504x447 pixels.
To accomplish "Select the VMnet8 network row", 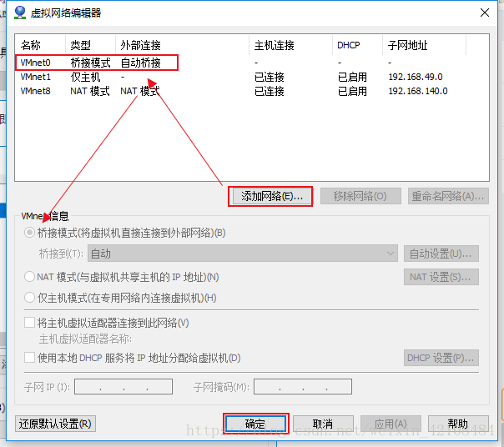I will click(252, 91).
